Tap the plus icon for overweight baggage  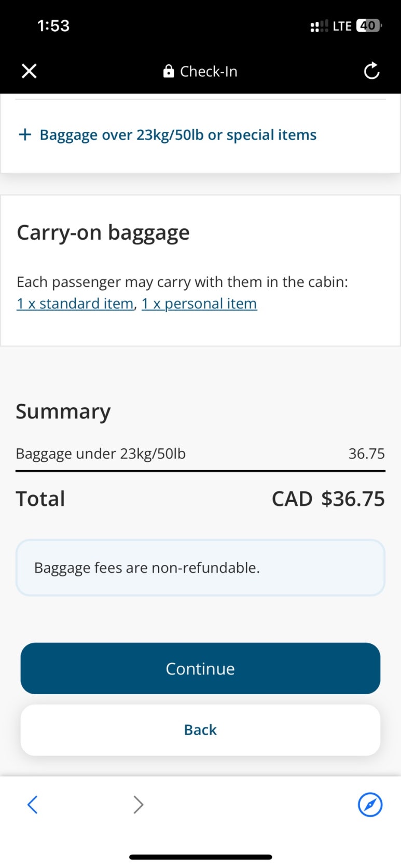pos(24,135)
